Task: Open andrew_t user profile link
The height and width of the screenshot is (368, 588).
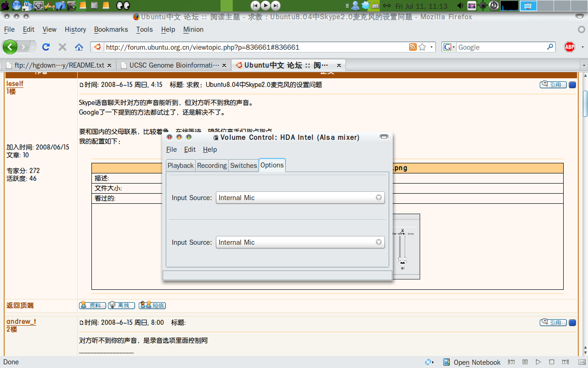Action: tap(21, 322)
